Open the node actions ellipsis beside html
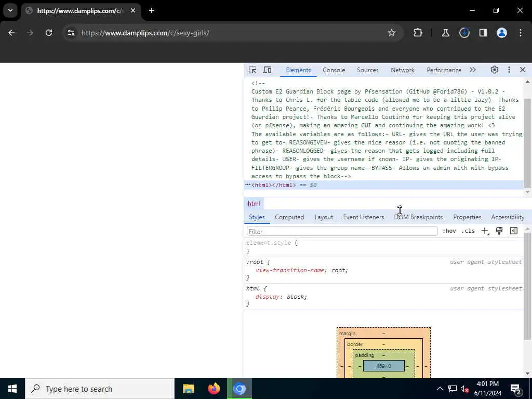Viewport: 532px width, 399px height. 248,185
